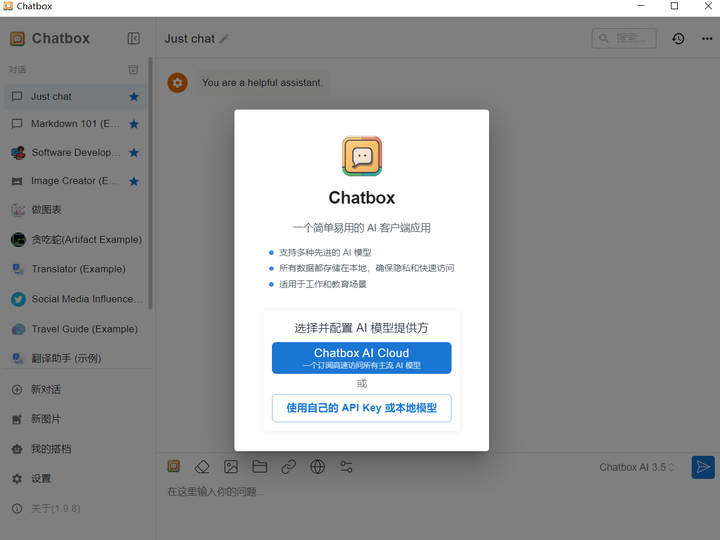Attach an image using the picture icon

tap(231, 467)
